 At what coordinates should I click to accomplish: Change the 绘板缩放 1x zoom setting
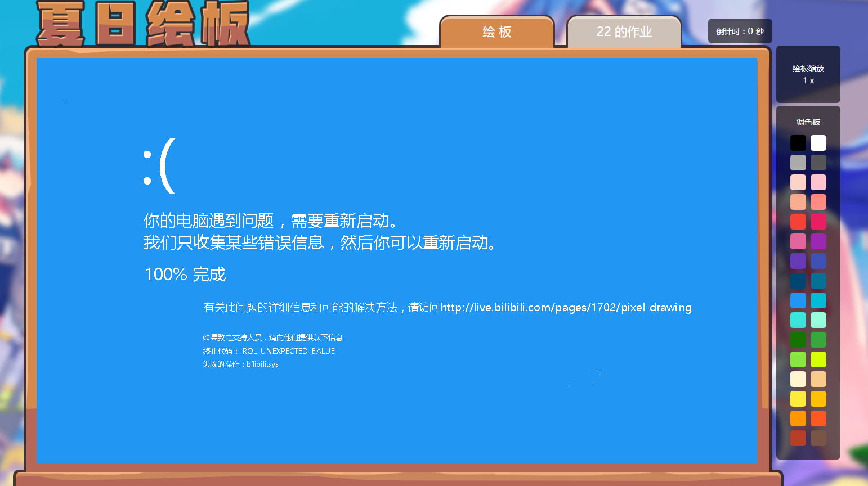pos(808,74)
